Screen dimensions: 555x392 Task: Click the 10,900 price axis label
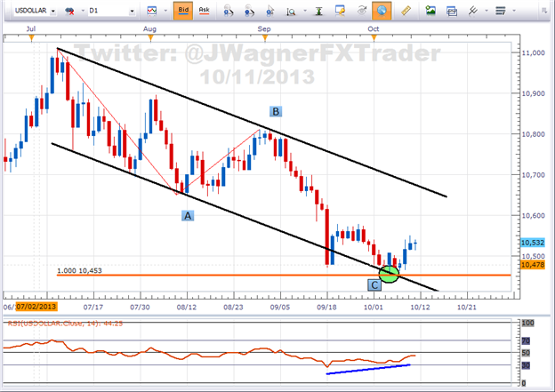click(533, 93)
